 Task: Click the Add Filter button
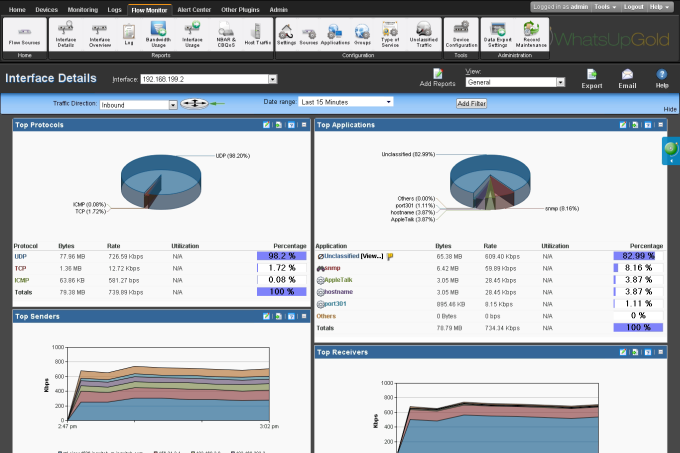click(471, 103)
